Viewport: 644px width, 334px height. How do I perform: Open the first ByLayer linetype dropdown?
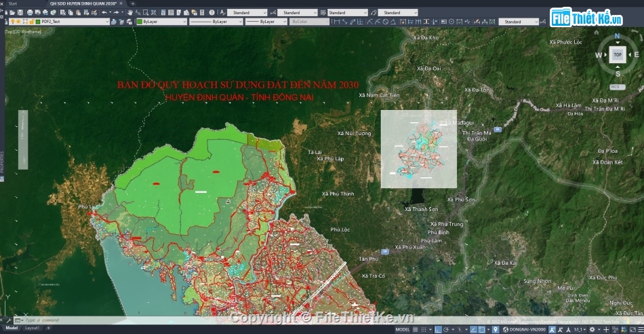tap(216, 22)
